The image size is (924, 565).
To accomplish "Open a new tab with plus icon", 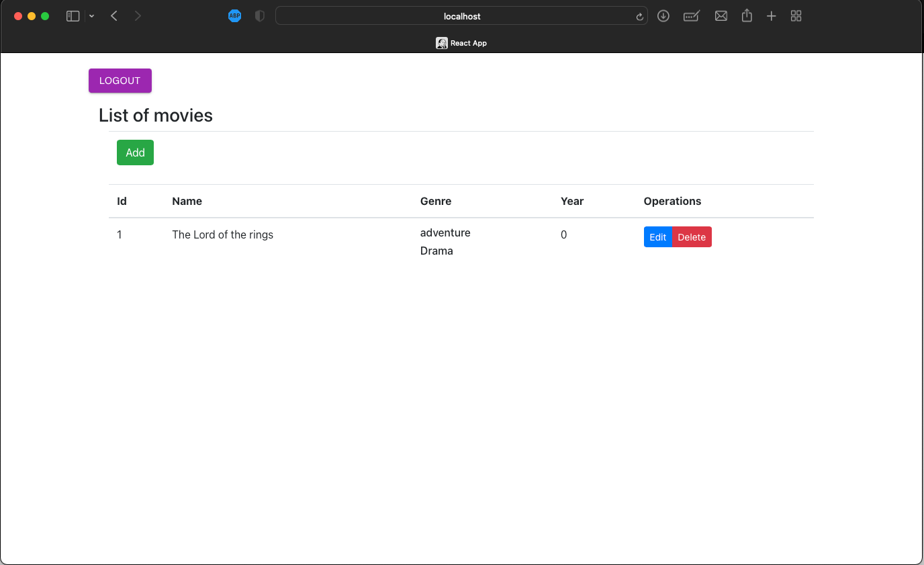I will click(772, 16).
